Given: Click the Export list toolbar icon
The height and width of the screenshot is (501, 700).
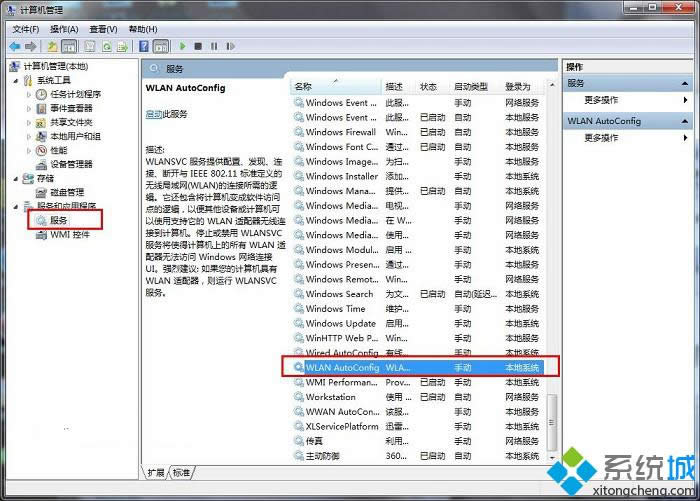Looking at the screenshot, I should pos(122,46).
